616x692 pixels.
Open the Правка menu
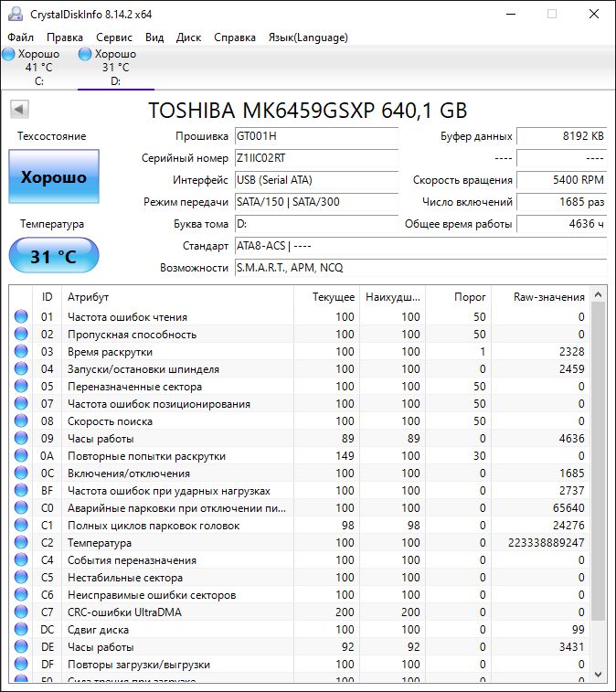point(64,37)
